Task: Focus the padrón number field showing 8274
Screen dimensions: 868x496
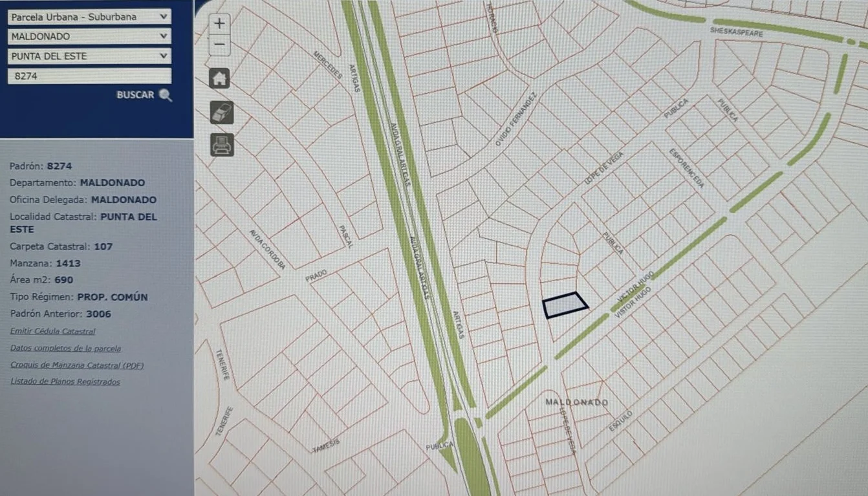Action: 89,76
